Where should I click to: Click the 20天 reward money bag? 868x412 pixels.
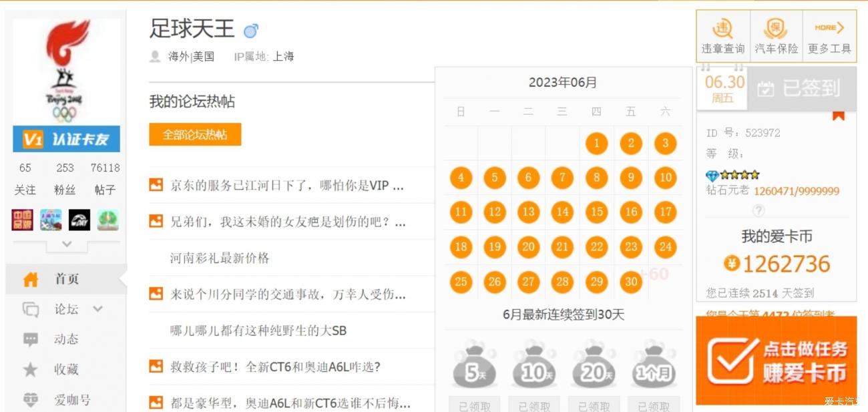tap(594, 366)
